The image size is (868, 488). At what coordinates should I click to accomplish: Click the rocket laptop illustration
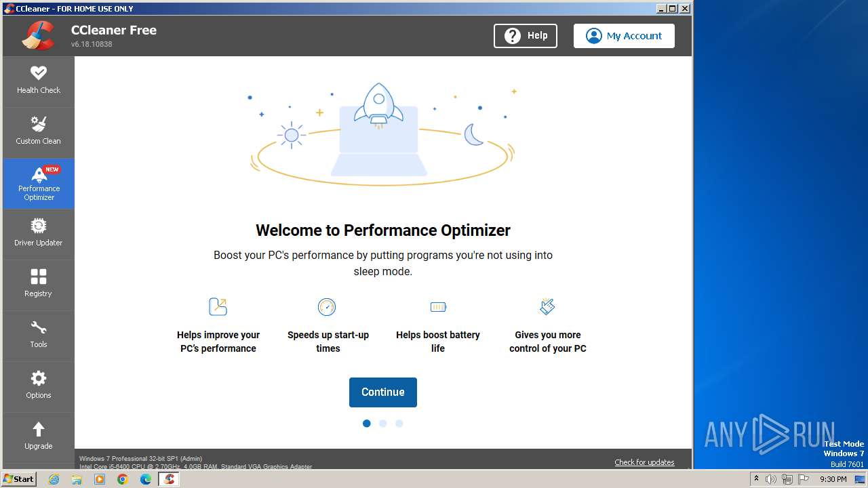pos(382,134)
